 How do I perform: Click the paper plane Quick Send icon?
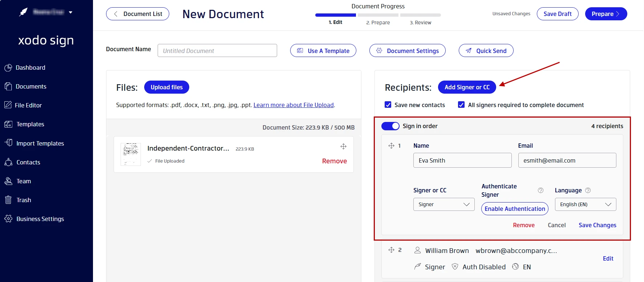(469, 50)
